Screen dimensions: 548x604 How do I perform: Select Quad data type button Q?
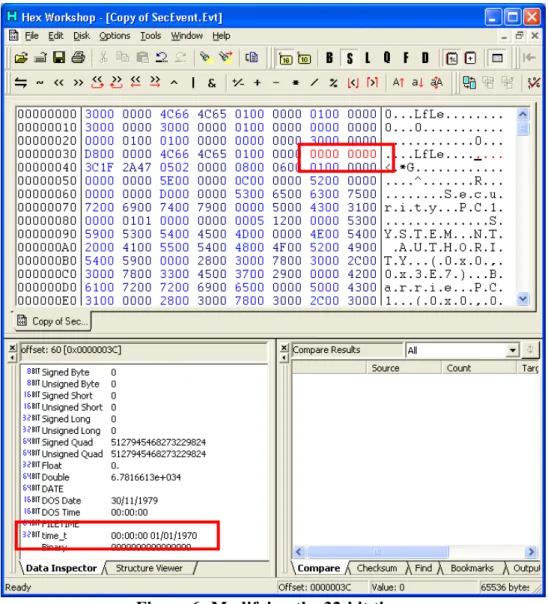387,58
